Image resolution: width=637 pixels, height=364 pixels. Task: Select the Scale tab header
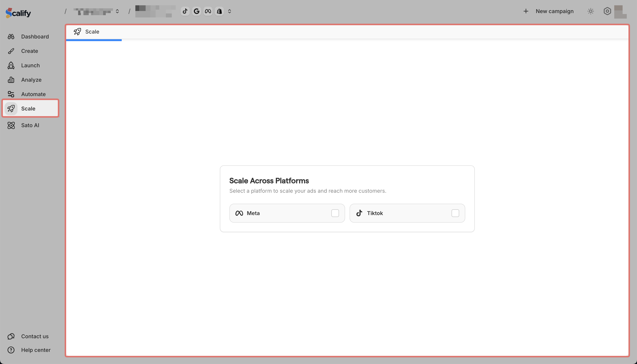coord(92,32)
